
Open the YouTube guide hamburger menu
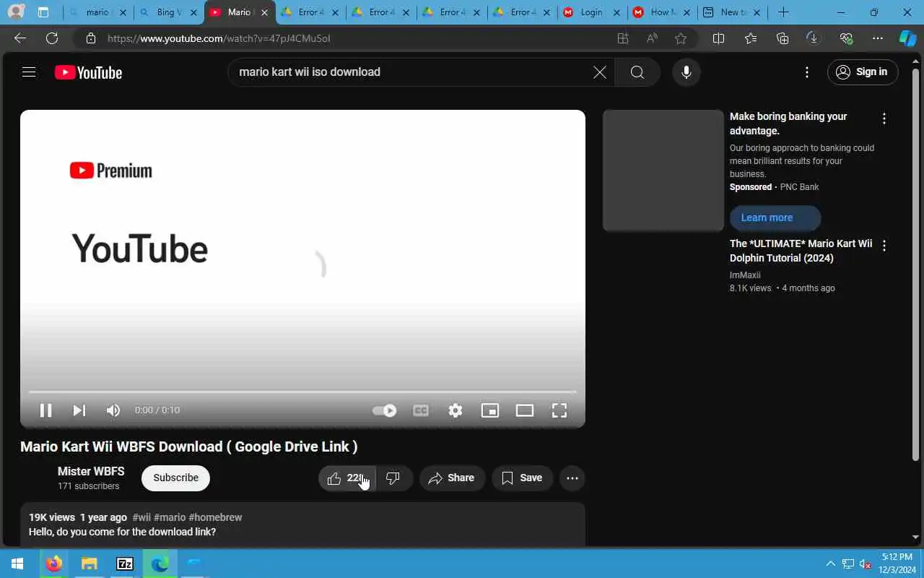(29, 72)
